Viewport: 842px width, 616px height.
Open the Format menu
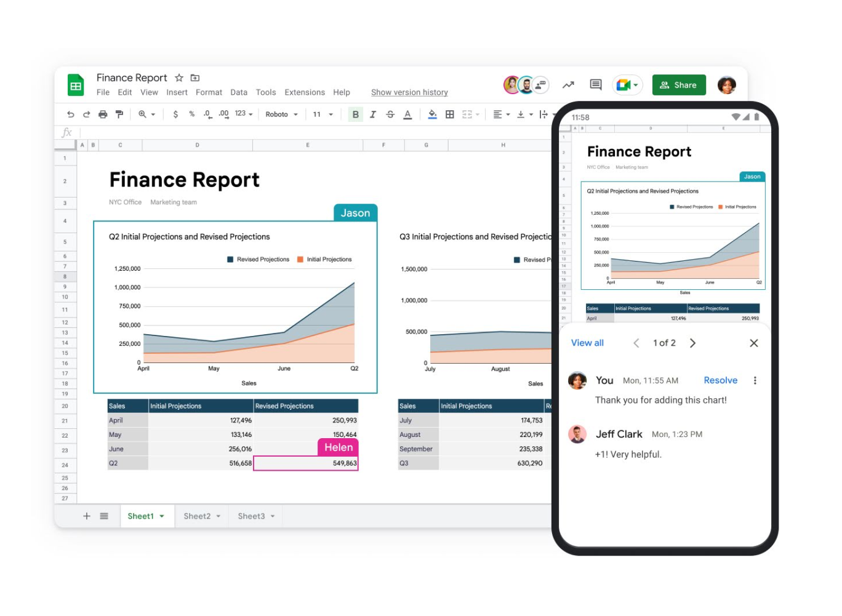[x=209, y=92]
